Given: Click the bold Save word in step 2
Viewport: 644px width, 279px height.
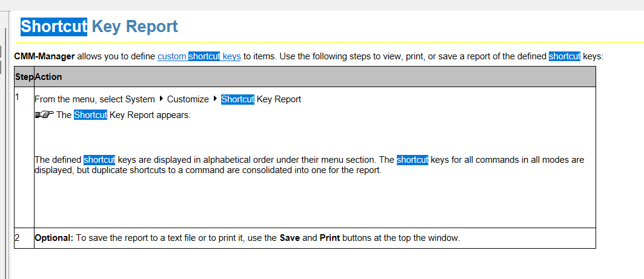Looking at the screenshot, I should pyautogui.click(x=290, y=238).
